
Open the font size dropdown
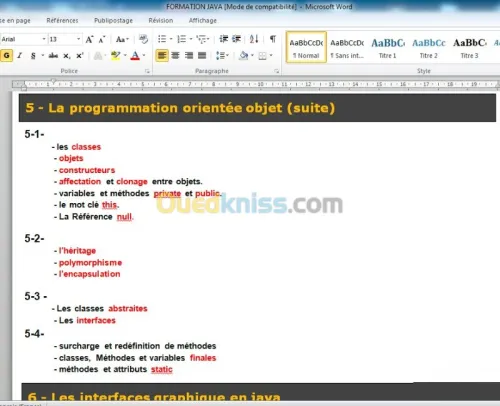click(x=78, y=39)
